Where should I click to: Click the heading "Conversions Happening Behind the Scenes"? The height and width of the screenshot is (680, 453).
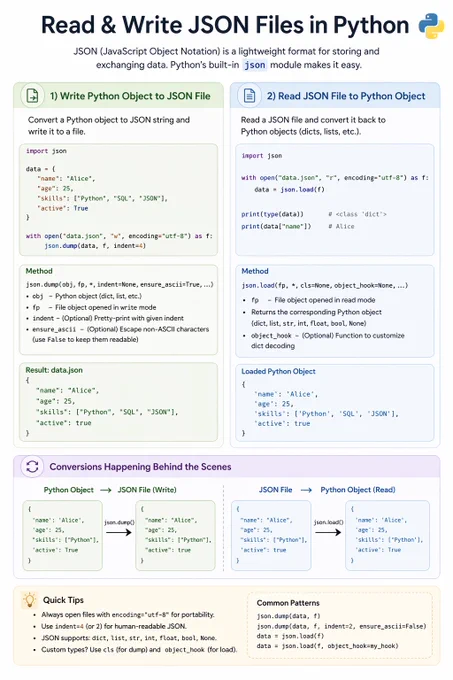[x=140, y=467]
